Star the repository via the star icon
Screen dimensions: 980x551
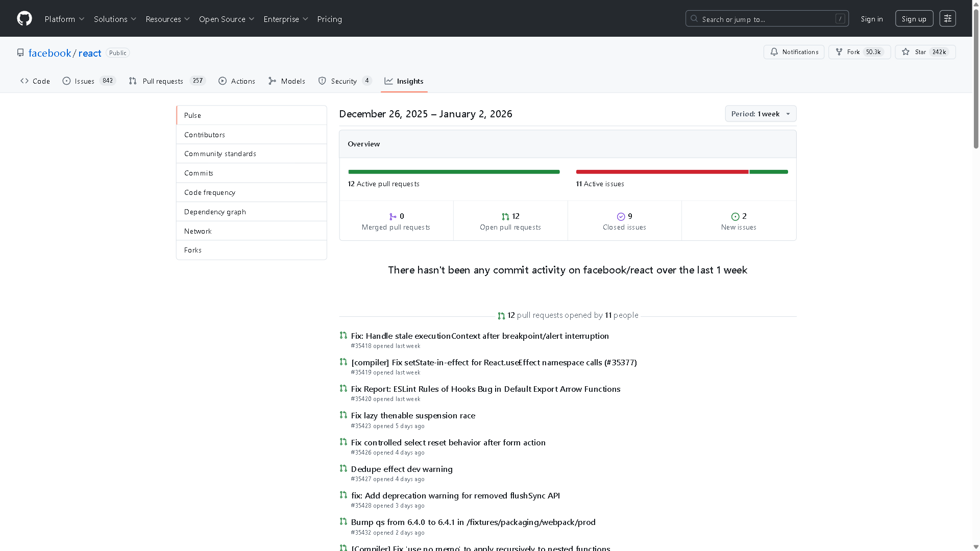pyautogui.click(x=905, y=52)
